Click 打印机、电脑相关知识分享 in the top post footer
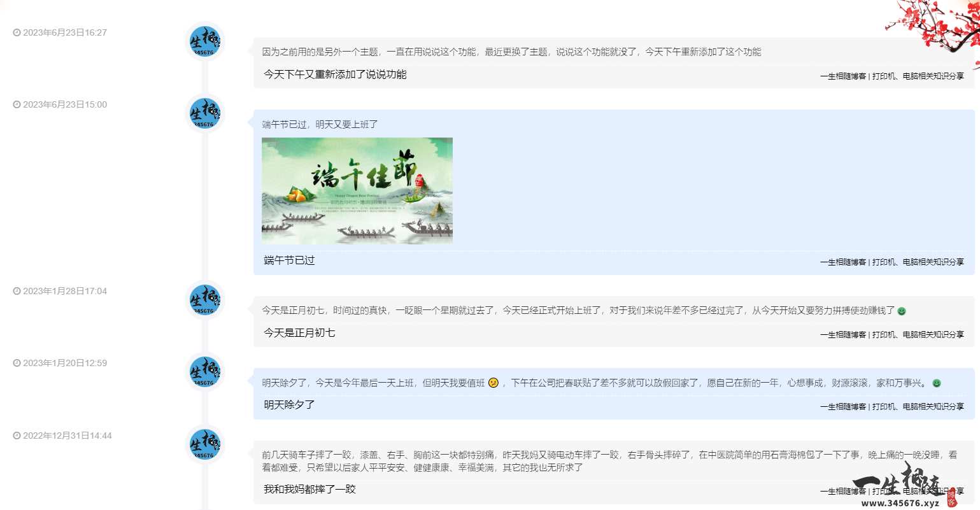Viewport: 980px width, 510px height. [x=919, y=76]
